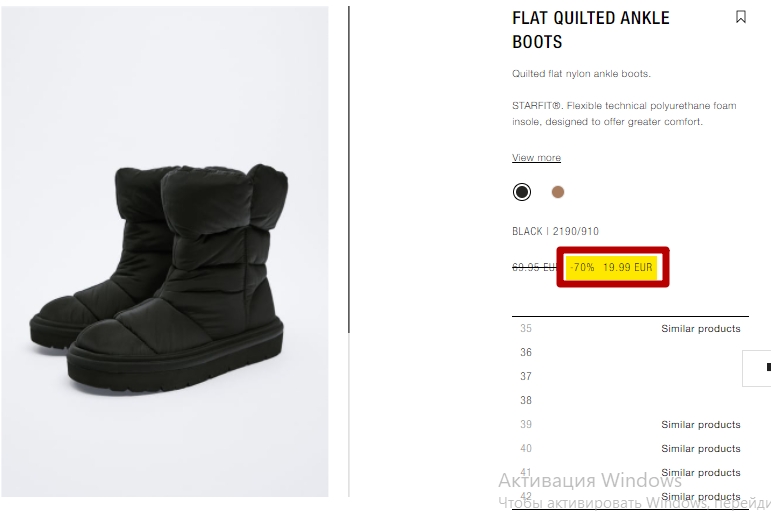Click the discounted 19.99 EUR price
771x515 pixels.
coord(627,267)
